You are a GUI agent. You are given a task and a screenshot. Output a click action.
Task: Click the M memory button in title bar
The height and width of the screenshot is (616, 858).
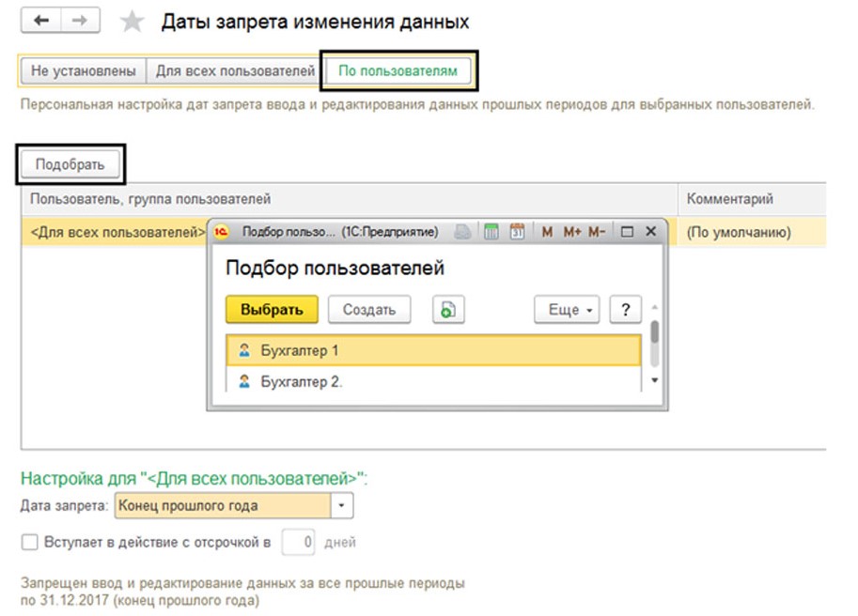(x=547, y=232)
